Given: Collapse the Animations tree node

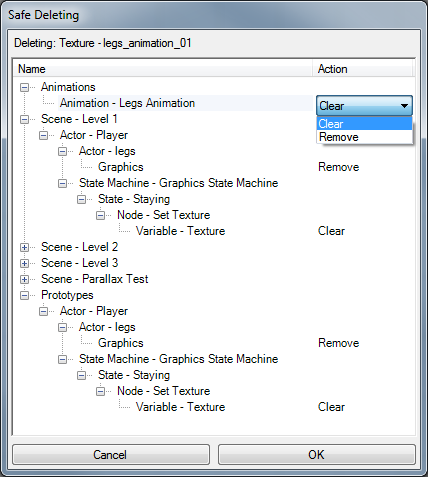Looking at the screenshot, I should pos(24,88).
